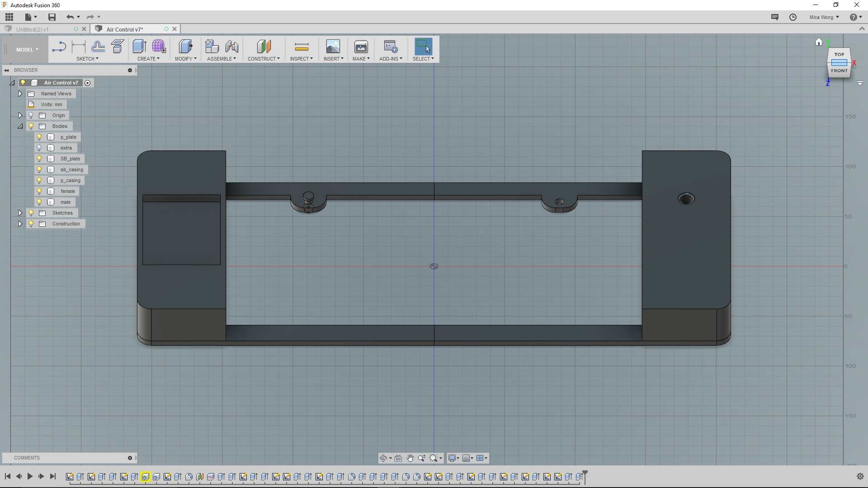Show the extra body lightbulb
The height and width of the screenshot is (488, 868).
pos(39,148)
